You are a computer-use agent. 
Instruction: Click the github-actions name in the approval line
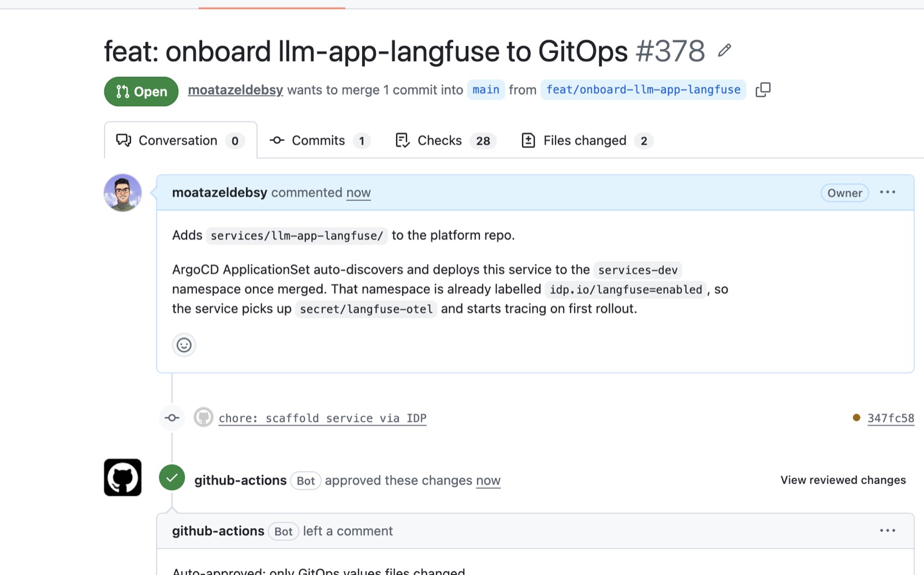(240, 480)
